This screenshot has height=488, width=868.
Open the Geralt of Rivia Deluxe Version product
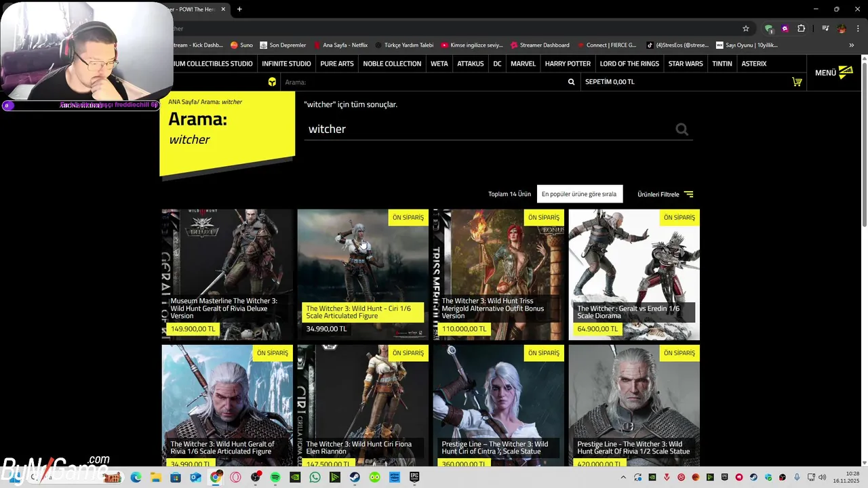point(227,274)
